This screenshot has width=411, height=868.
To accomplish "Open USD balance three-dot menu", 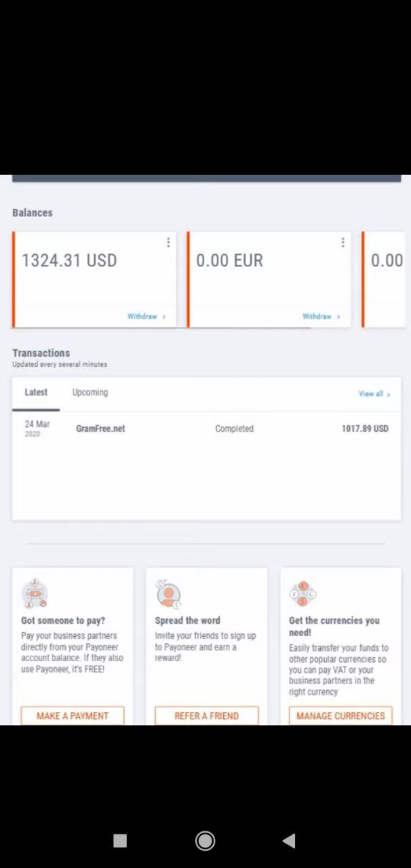I will tap(168, 242).
